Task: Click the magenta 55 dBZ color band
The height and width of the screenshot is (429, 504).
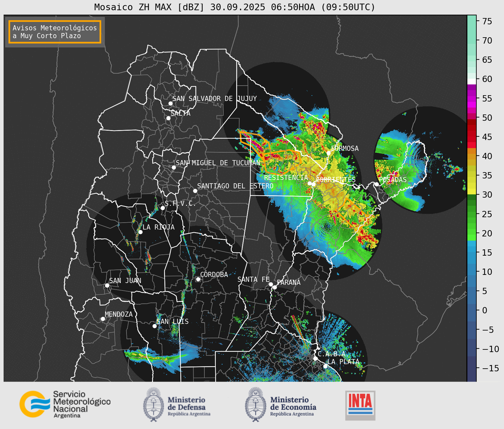Action: 472,99
